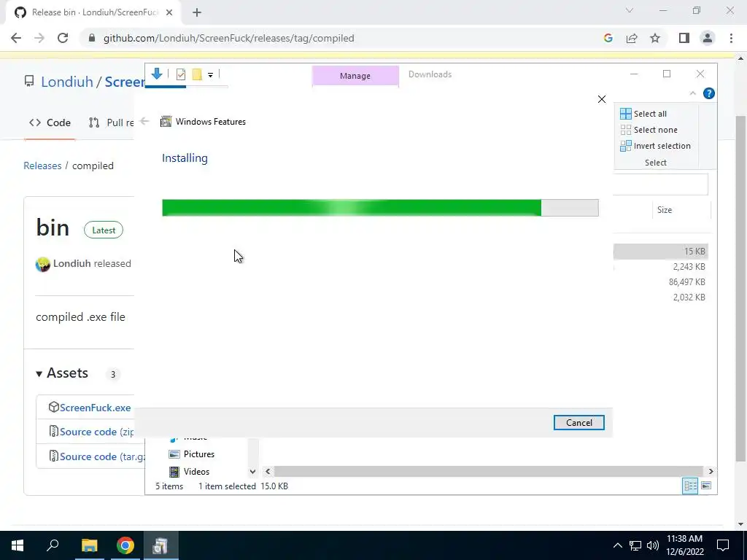Click the blue download arrow icon in Explorer title bar
This screenshot has height=560, width=747.
click(157, 74)
